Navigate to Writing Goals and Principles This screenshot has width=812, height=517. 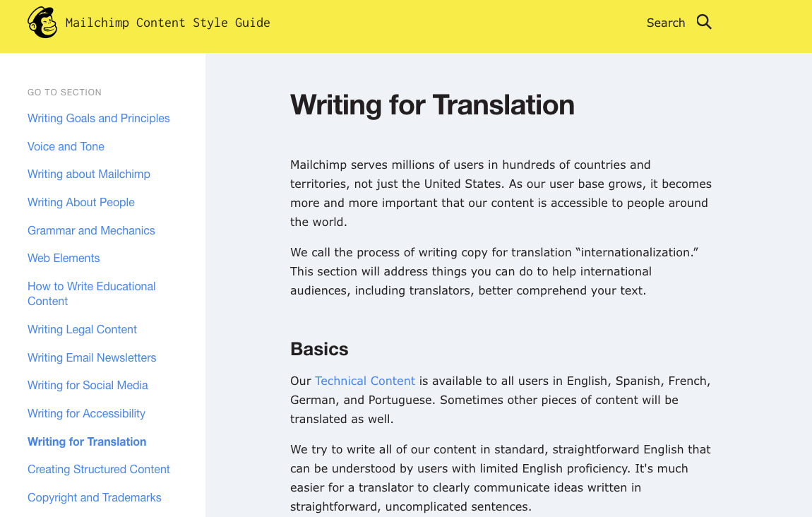point(98,118)
